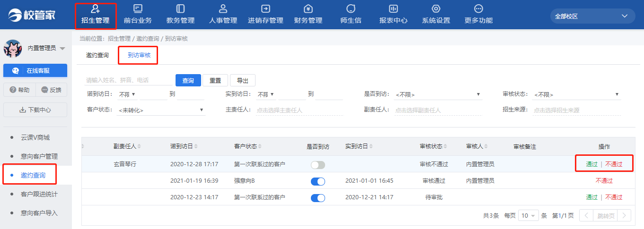Click the 校管家 logo
The width and height of the screenshot is (644, 229).
(x=33, y=14)
